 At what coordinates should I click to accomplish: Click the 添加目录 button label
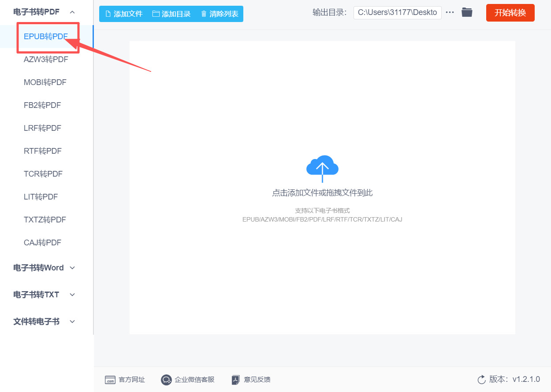(176, 14)
